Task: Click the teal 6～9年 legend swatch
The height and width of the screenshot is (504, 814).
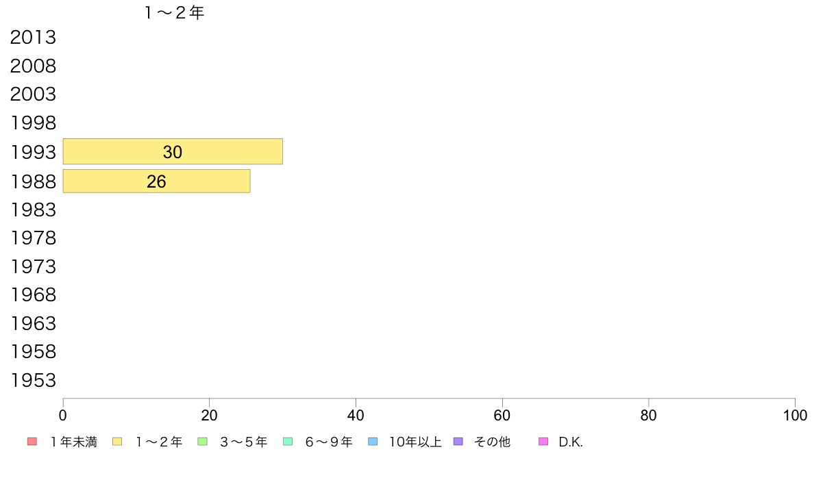Action: pyautogui.click(x=288, y=442)
